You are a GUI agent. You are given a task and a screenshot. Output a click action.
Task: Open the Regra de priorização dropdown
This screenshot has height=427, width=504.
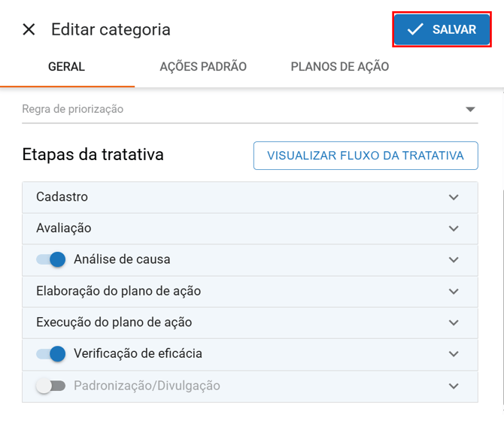point(470,109)
